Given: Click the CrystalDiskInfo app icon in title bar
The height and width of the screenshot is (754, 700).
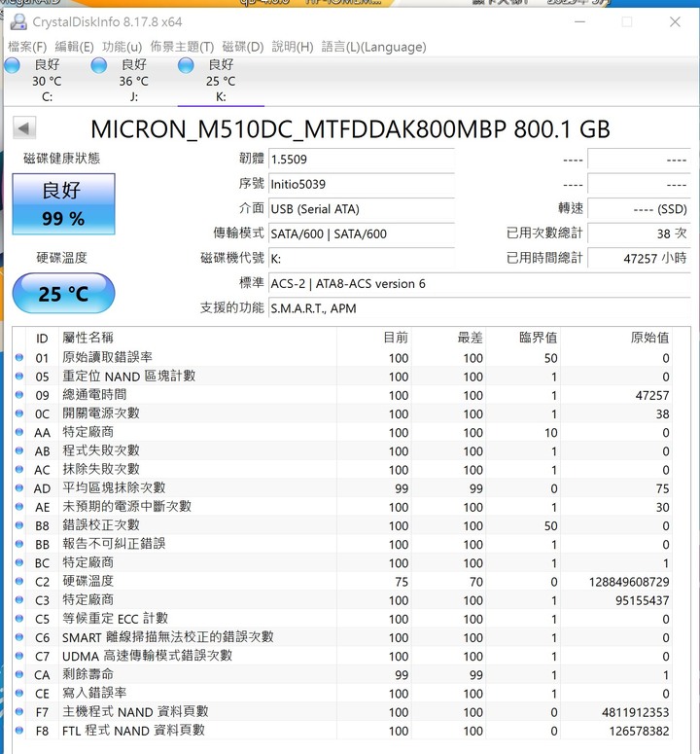Looking at the screenshot, I should (x=18, y=21).
